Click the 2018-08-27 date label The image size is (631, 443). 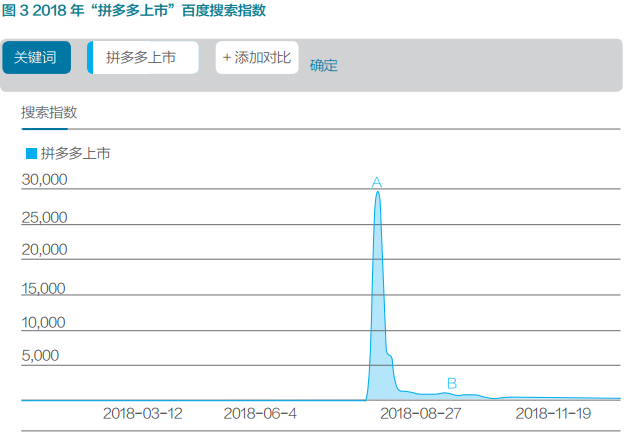(421, 414)
